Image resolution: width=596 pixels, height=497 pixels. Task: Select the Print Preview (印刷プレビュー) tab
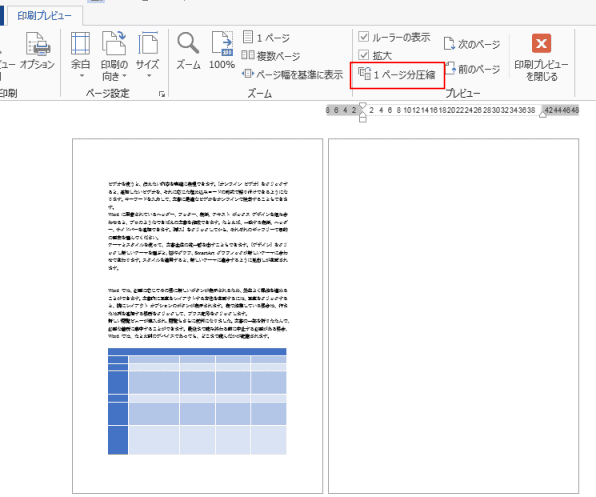point(44,16)
